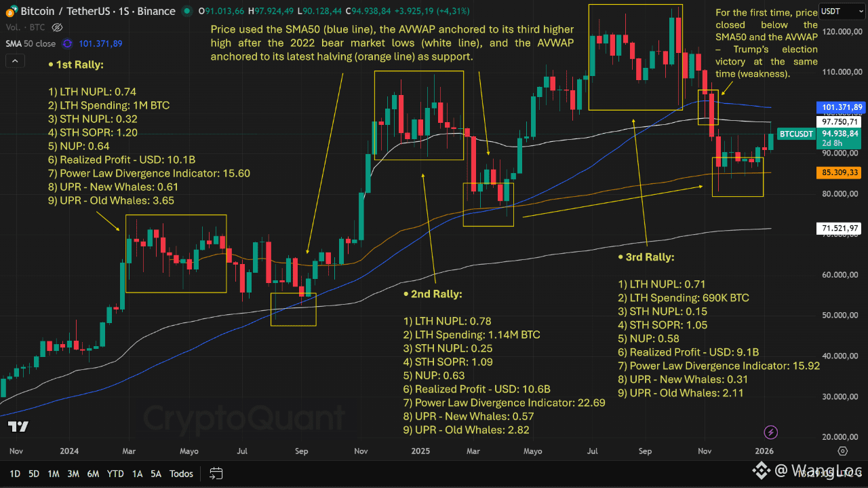Image resolution: width=868 pixels, height=488 pixels.
Task: Click the green BTCUSDT last price label
Action: 796,134
